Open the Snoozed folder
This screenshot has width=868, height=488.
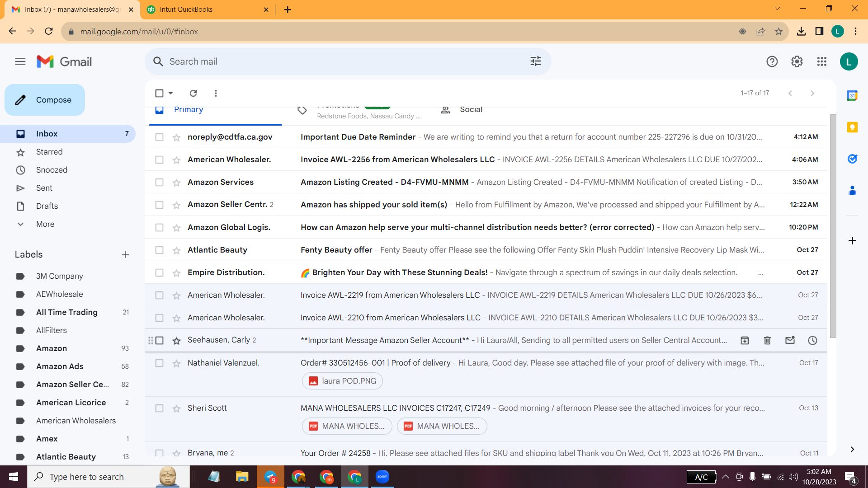(x=52, y=170)
